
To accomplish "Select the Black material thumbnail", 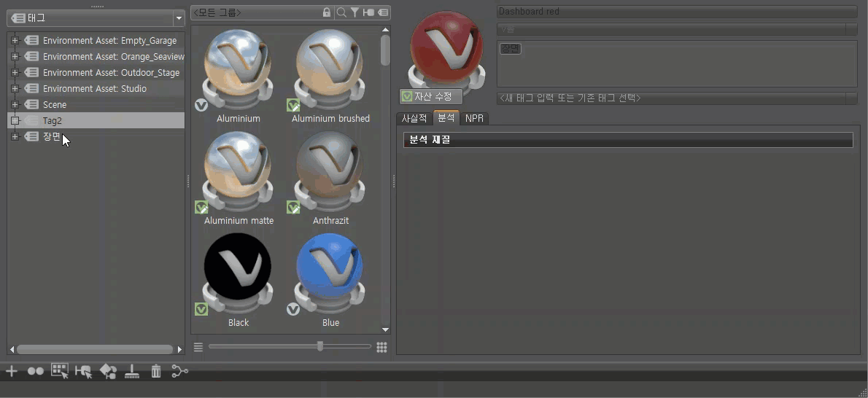I will click(x=238, y=273).
